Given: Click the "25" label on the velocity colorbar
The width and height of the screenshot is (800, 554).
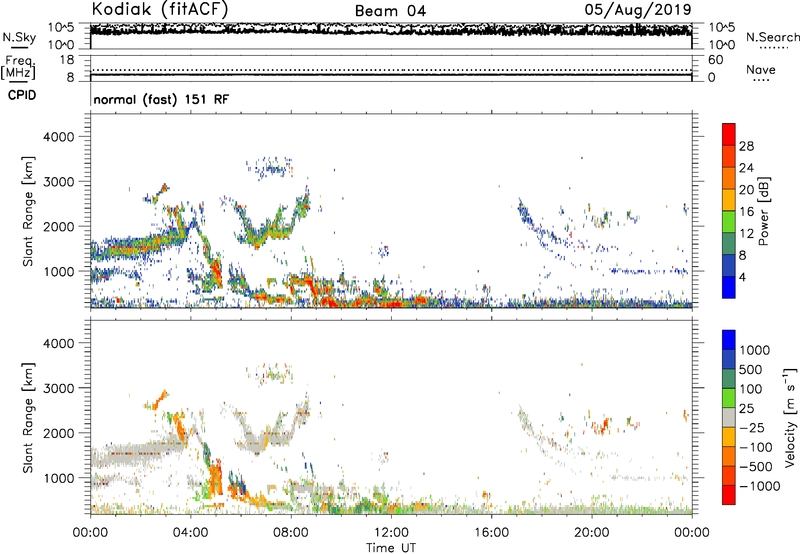Looking at the screenshot, I should click(x=746, y=409).
